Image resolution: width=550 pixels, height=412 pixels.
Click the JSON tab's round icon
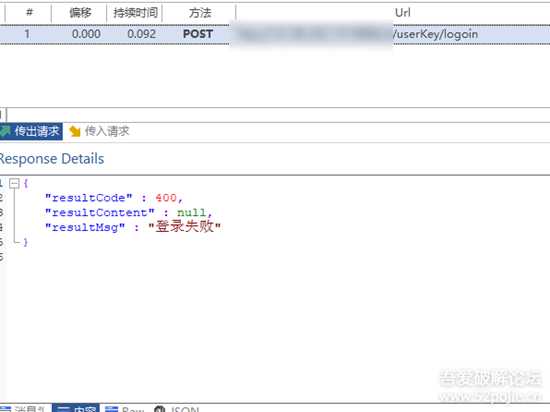pyautogui.click(x=160, y=409)
